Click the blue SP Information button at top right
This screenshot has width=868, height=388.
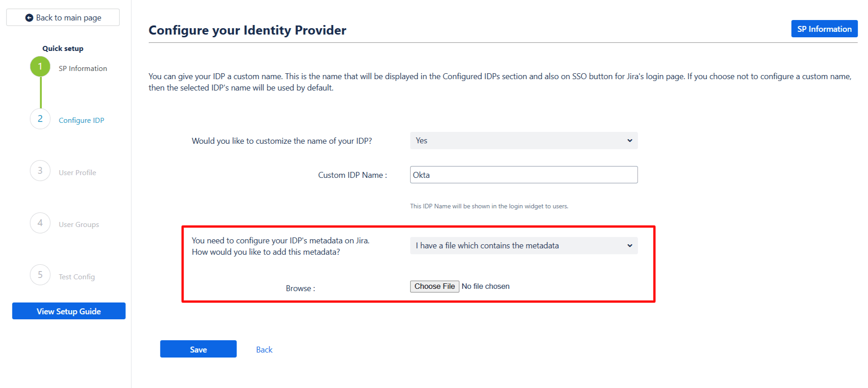click(x=824, y=29)
